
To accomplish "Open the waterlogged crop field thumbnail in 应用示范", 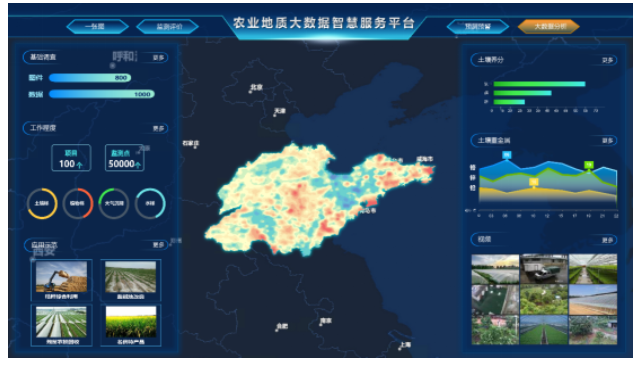I will tap(130, 277).
